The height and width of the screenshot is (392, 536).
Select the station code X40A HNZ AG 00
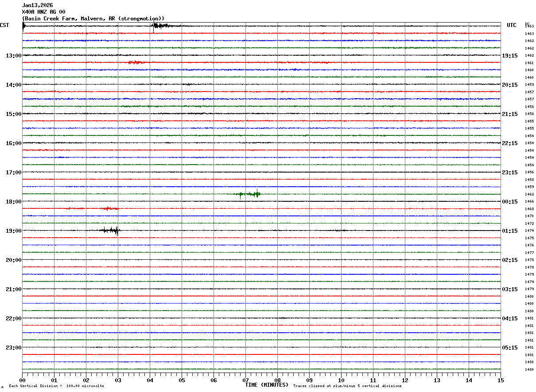[x=44, y=12]
